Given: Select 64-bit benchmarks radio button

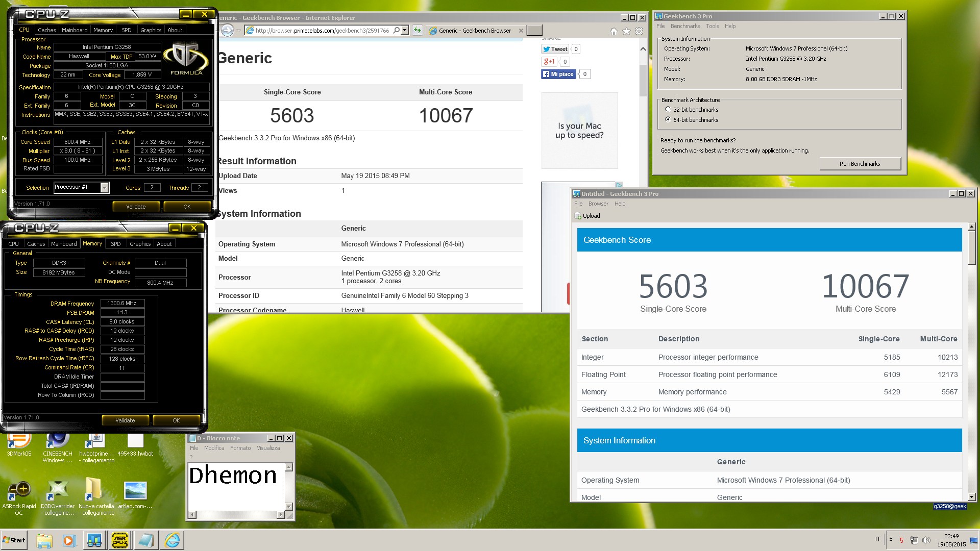Looking at the screenshot, I should [668, 119].
